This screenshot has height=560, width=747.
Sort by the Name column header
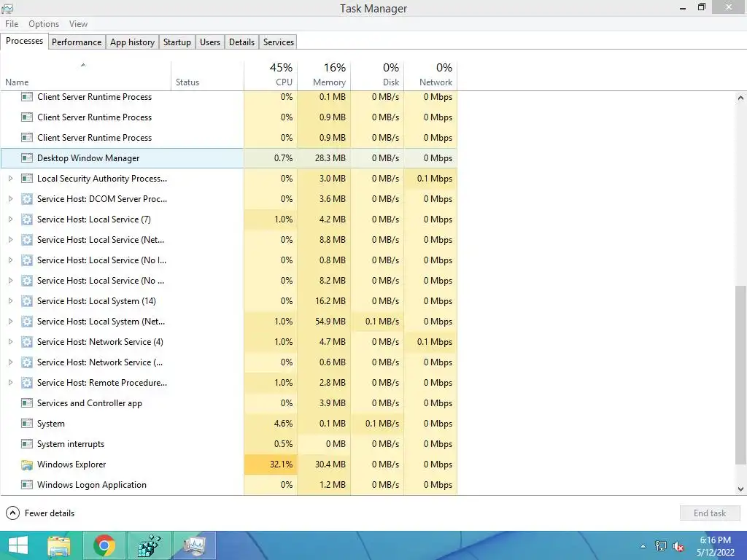coord(86,76)
